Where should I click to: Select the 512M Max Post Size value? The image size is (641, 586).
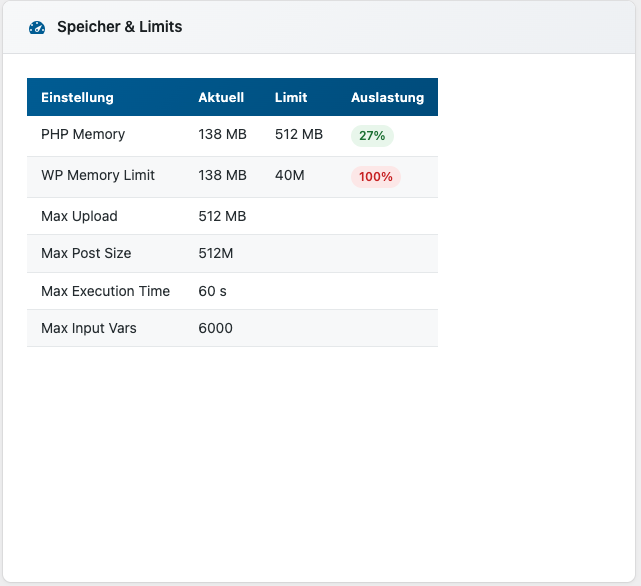click(x=216, y=254)
